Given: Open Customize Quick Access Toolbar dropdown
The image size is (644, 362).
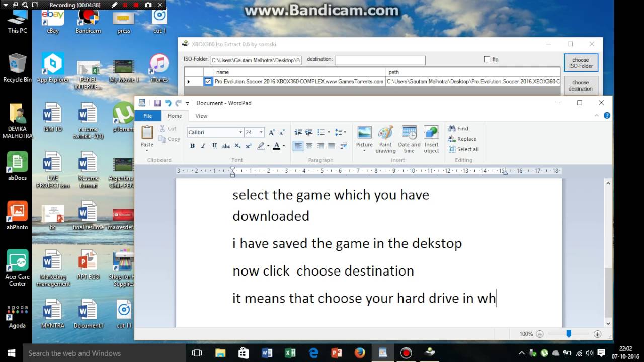Looking at the screenshot, I should pos(187,103).
